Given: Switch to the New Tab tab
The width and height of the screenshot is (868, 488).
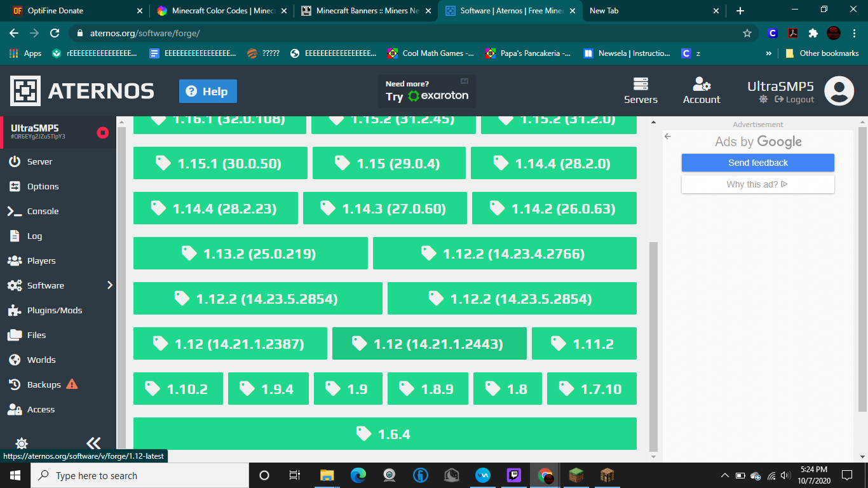Looking at the screenshot, I should coord(654,11).
